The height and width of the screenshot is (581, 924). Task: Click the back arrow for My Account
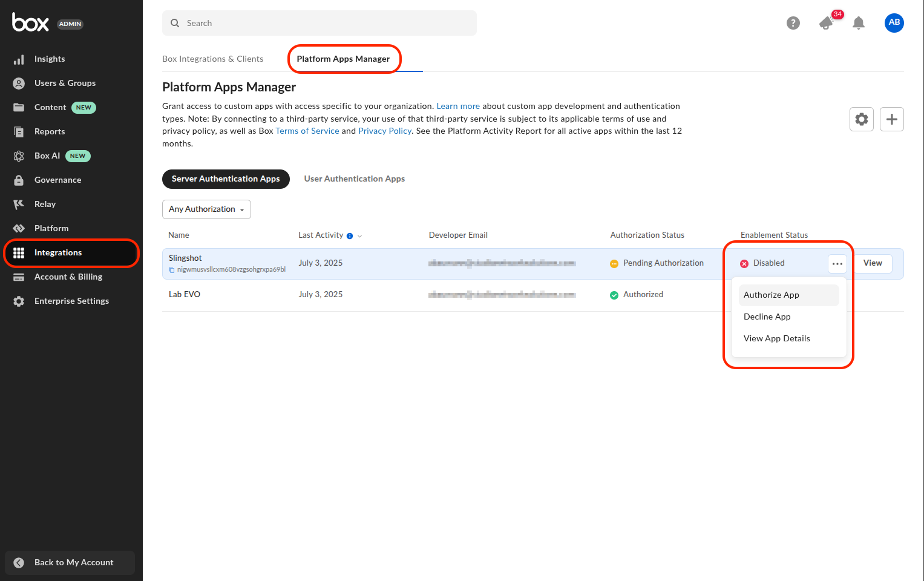(x=19, y=563)
